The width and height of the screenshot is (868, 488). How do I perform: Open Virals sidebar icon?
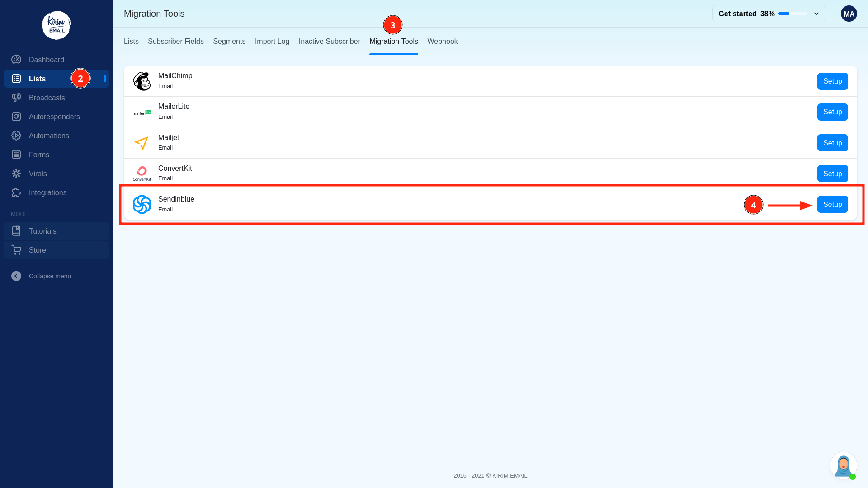pyautogui.click(x=16, y=174)
